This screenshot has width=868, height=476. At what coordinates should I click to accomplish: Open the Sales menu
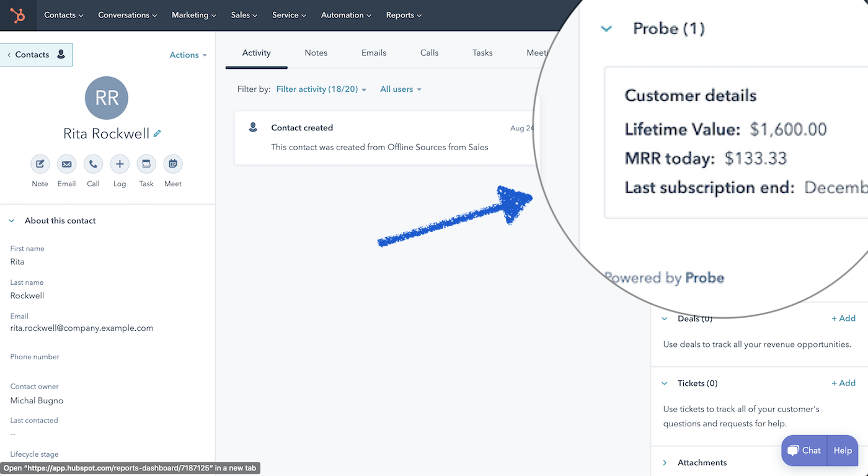(244, 15)
